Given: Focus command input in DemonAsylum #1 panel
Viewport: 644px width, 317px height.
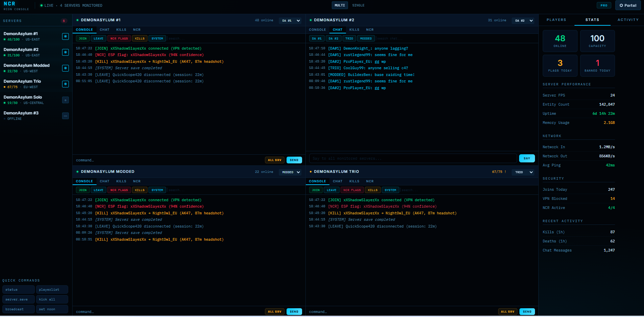Looking at the screenshot, I should pos(169,160).
